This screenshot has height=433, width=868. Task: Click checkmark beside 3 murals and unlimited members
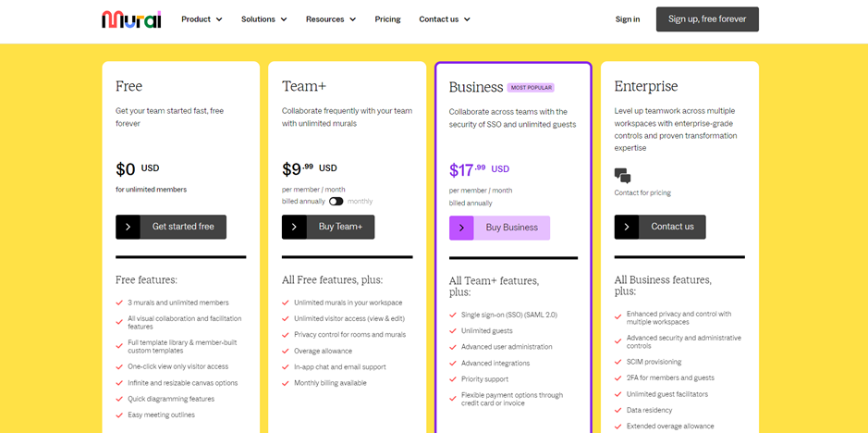119,303
